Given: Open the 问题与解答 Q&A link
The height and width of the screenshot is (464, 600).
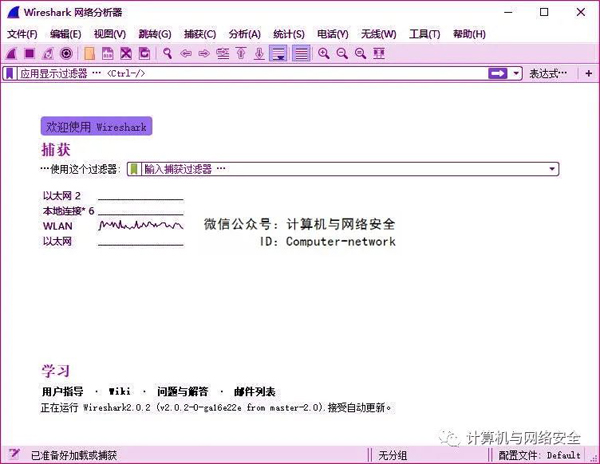Looking at the screenshot, I should (x=183, y=391).
